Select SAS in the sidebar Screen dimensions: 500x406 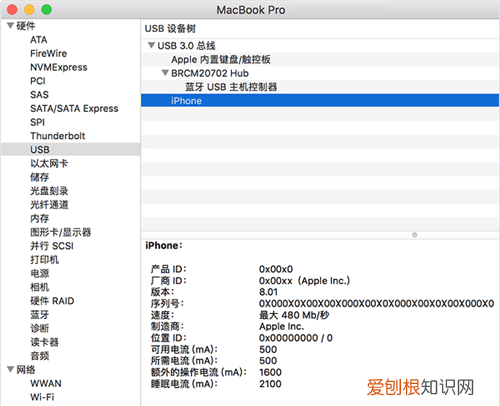tap(39, 95)
